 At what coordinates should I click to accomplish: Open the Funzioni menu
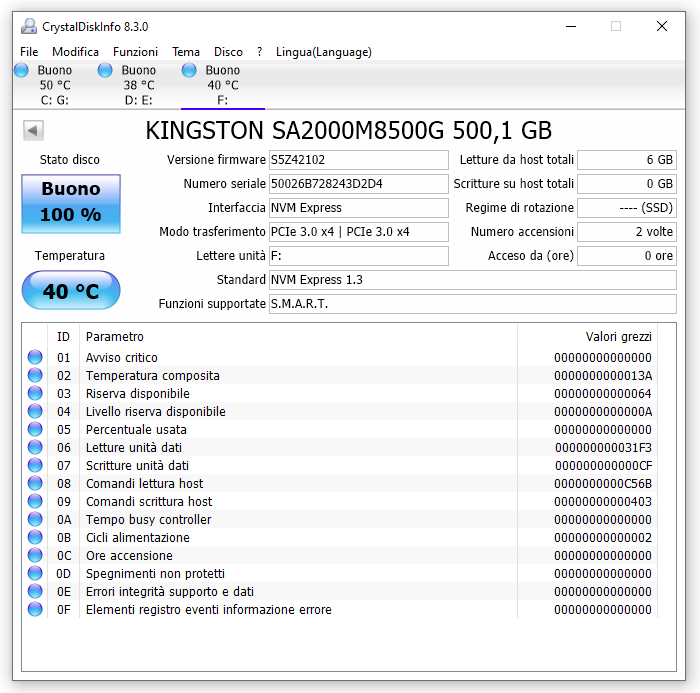pos(135,52)
